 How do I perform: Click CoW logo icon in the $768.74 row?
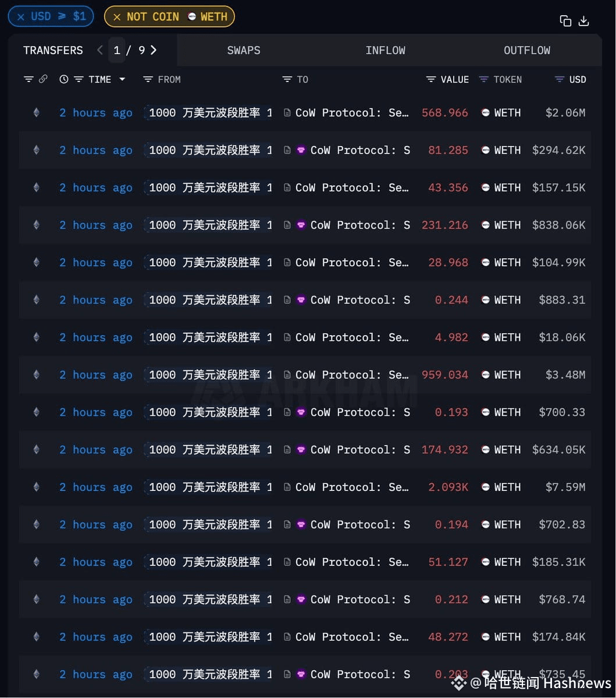click(301, 599)
